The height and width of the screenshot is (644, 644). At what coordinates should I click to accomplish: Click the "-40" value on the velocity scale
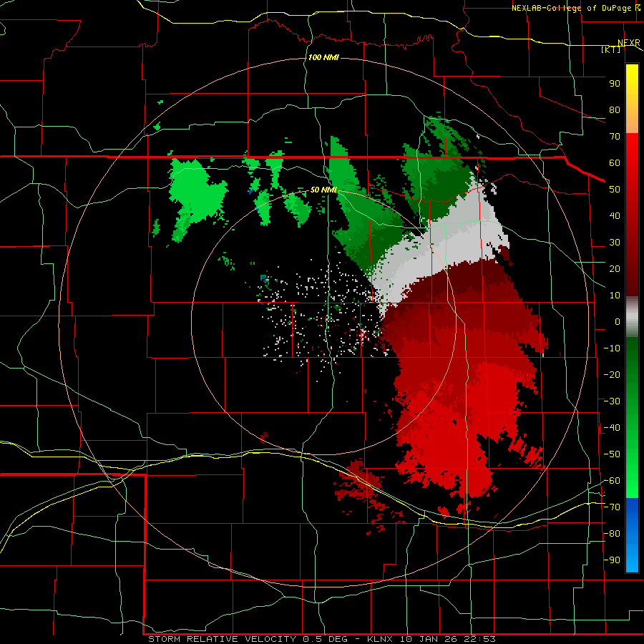tap(612, 428)
